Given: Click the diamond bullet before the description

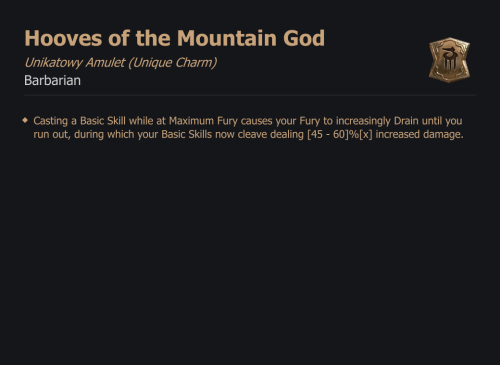Looking at the screenshot, I should click(x=25, y=120).
